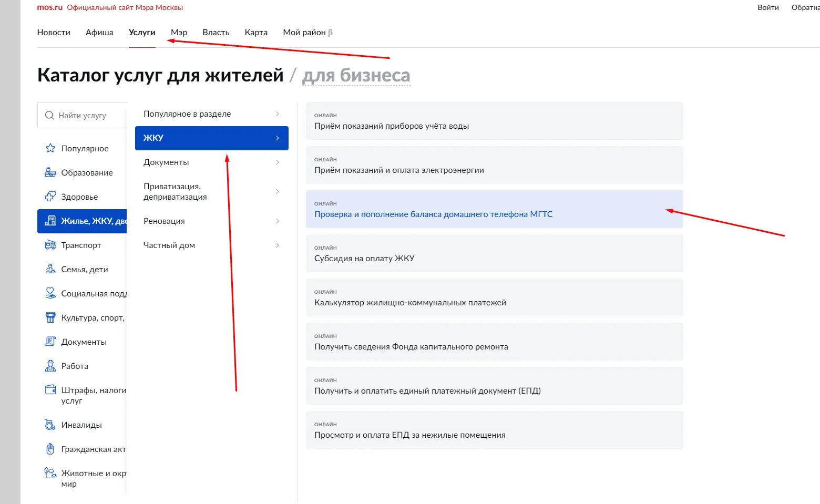Open the Новости top menu item
This screenshot has height=504, width=820.
click(x=54, y=32)
